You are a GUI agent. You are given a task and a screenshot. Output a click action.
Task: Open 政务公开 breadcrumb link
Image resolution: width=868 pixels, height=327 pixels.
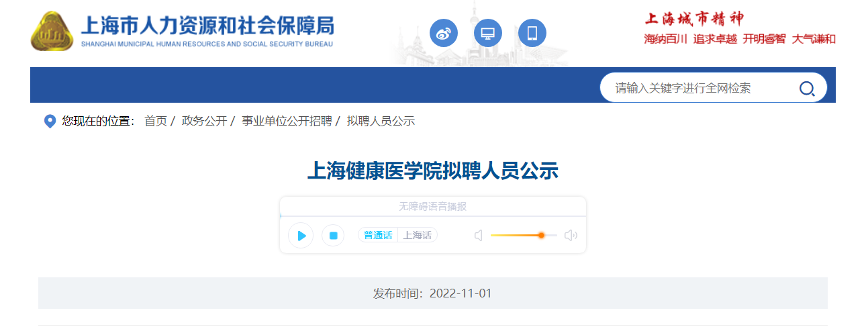click(x=204, y=122)
